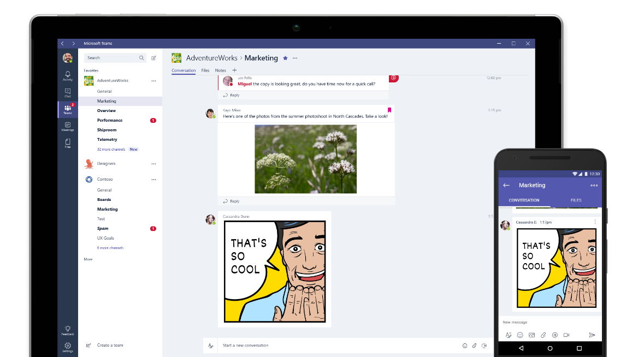644x357 pixels.
Task: Click the attach paperclip in the tablet compose box
Action: click(474, 346)
